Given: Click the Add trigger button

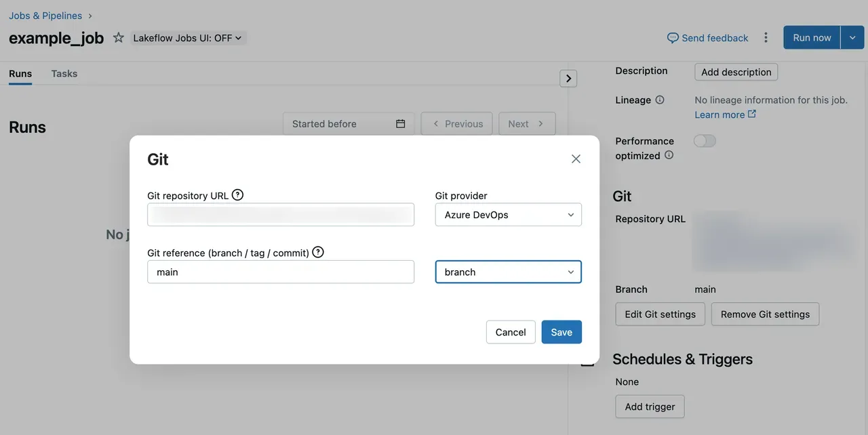Looking at the screenshot, I should click(x=650, y=407).
